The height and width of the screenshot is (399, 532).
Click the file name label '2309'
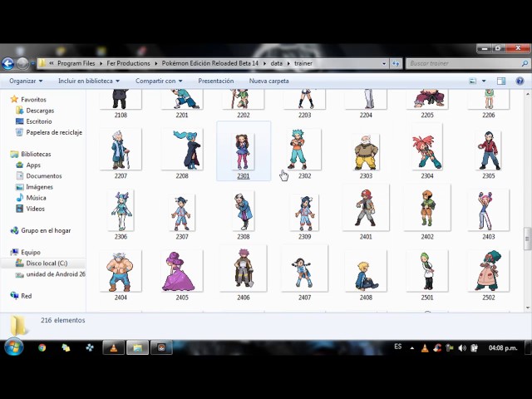tap(304, 237)
